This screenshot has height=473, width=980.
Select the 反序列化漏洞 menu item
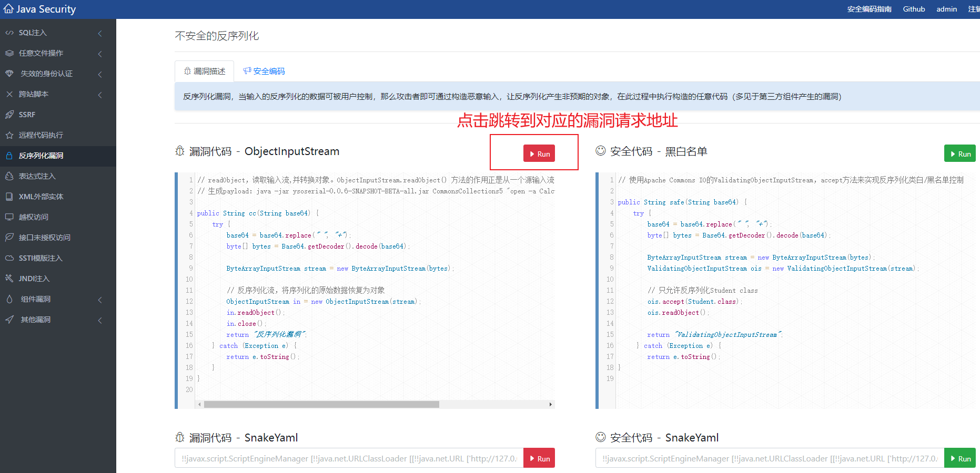pyautogui.click(x=58, y=156)
